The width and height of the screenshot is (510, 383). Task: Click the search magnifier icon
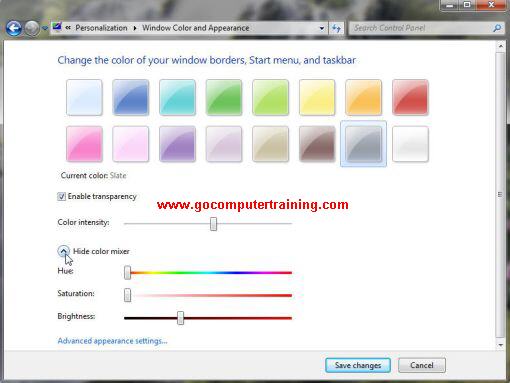click(497, 28)
